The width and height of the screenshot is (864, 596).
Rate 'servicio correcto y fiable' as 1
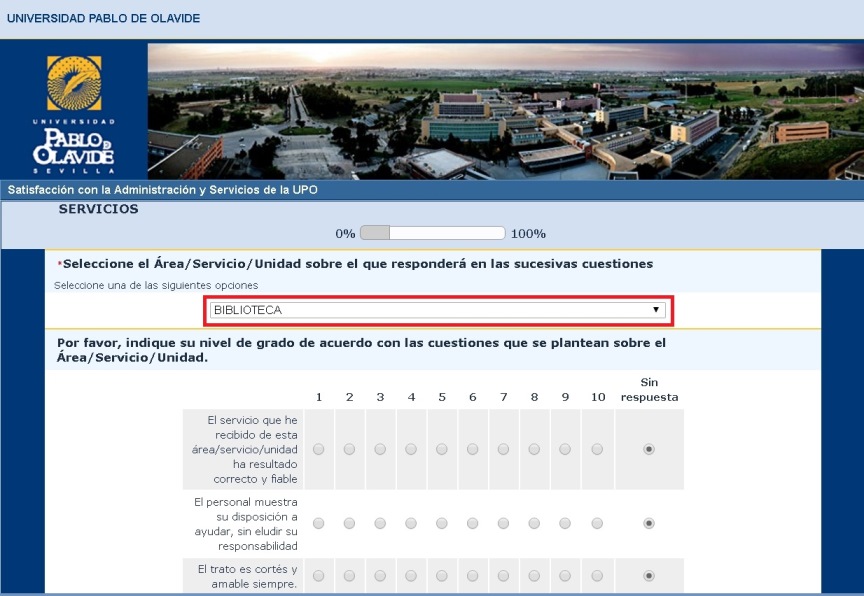[x=318, y=449]
